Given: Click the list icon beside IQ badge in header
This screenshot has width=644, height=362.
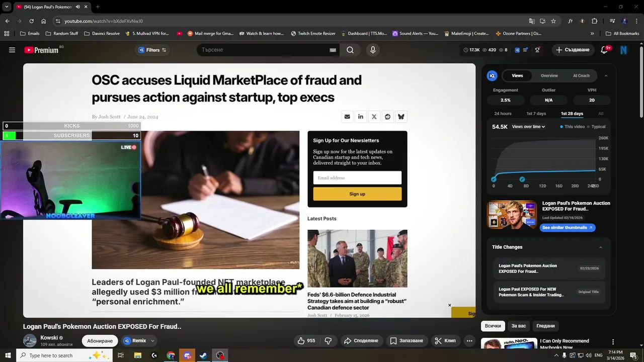Looking at the screenshot, I should click(525, 50).
